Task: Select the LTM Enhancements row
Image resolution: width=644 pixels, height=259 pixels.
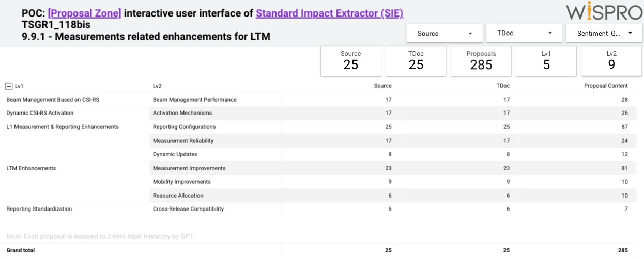Action: (x=31, y=168)
